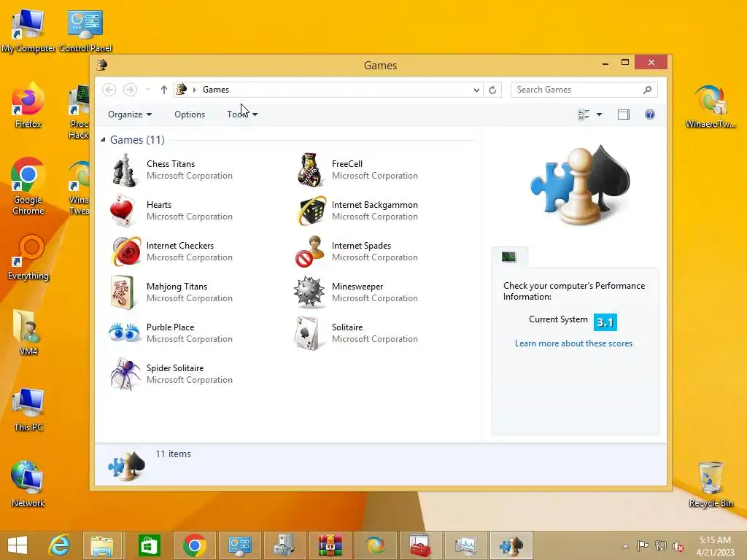Open the recent locations dropdown arrow
Screen dimensions: 747x560
(x=147, y=90)
